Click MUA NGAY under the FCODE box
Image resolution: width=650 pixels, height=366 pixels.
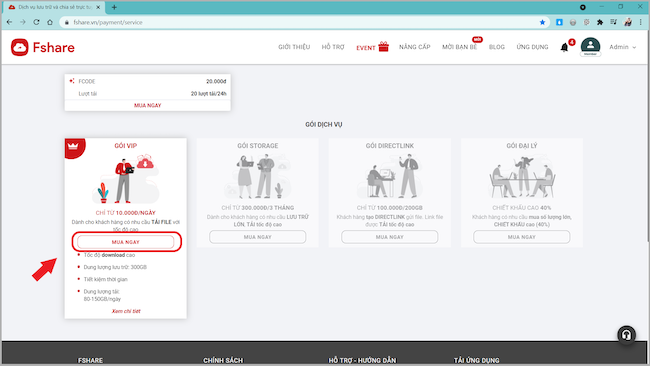(x=148, y=105)
